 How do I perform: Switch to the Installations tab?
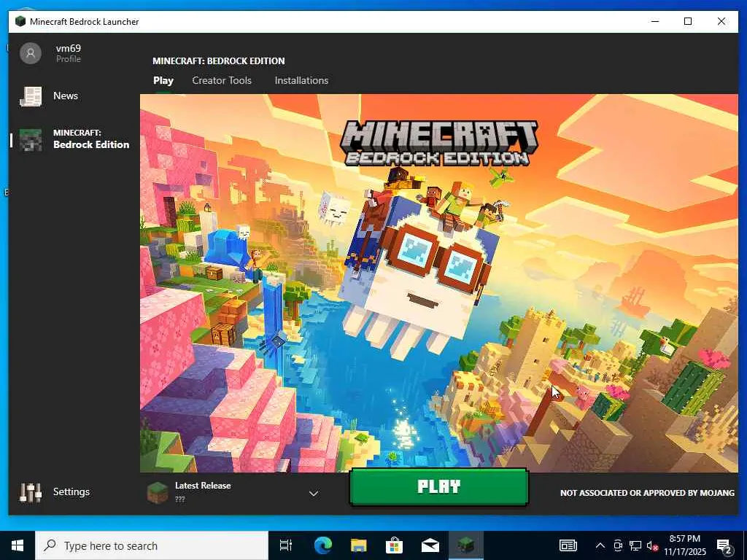coord(301,80)
